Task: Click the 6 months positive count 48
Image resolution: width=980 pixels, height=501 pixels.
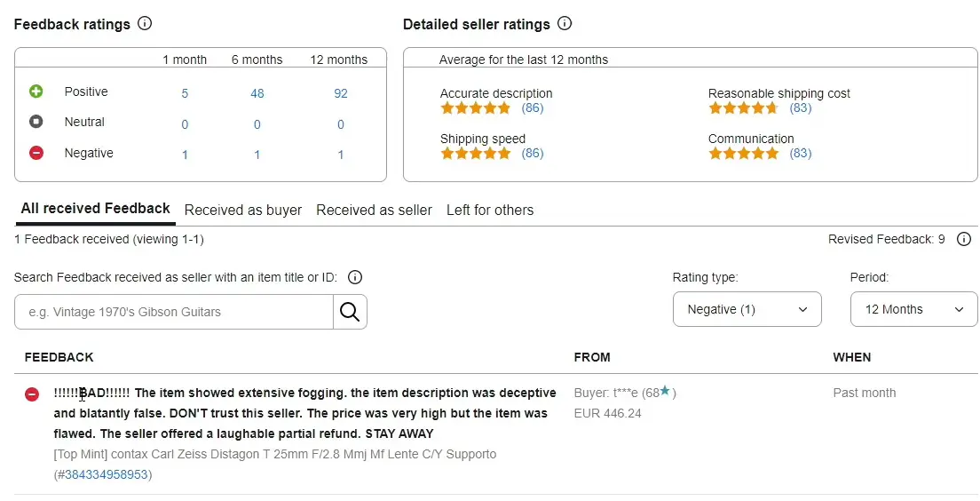Action: click(x=257, y=93)
